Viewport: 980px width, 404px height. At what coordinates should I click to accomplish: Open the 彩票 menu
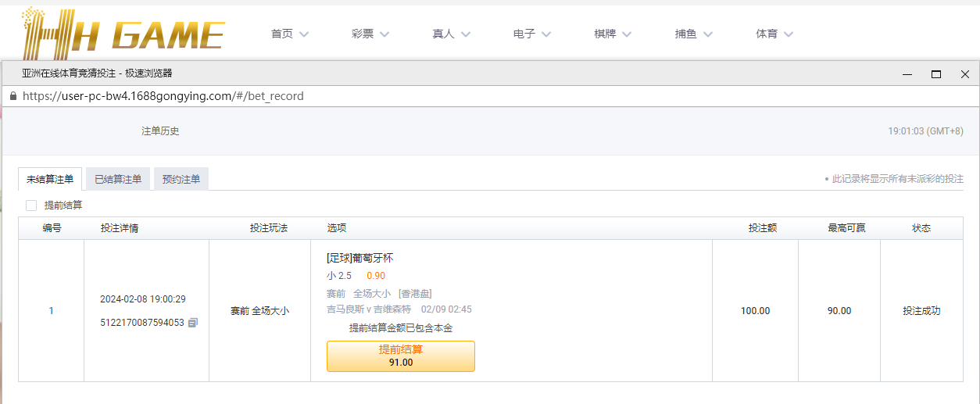[363, 34]
